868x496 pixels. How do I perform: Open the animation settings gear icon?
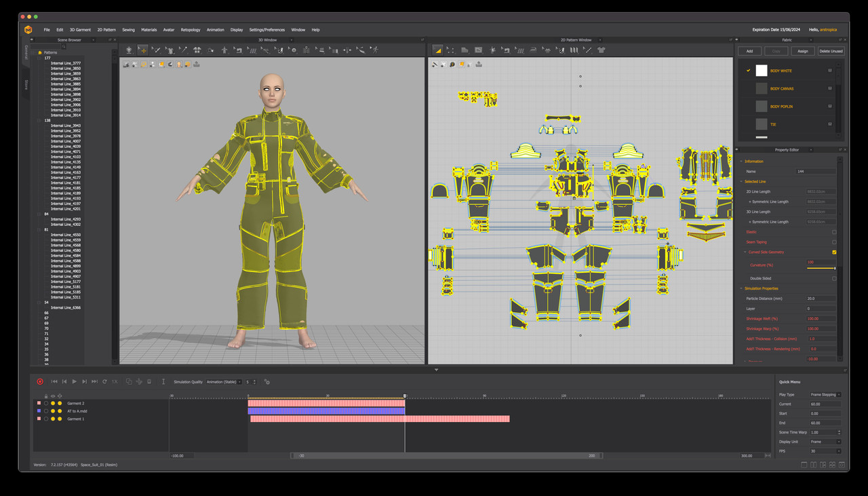point(267,382)
